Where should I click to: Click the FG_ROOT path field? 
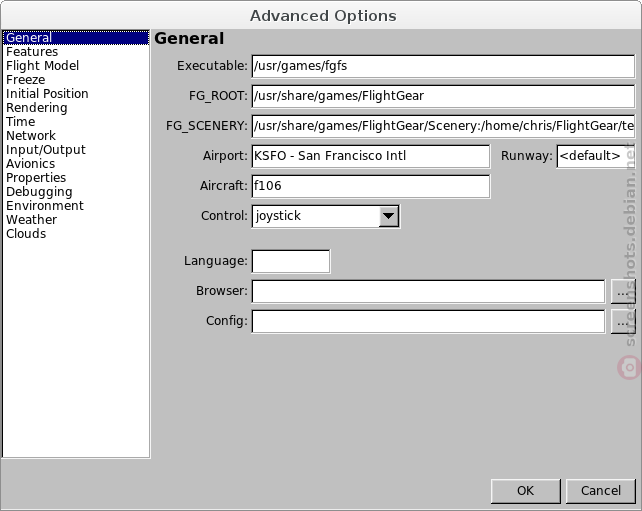(443, 96)
